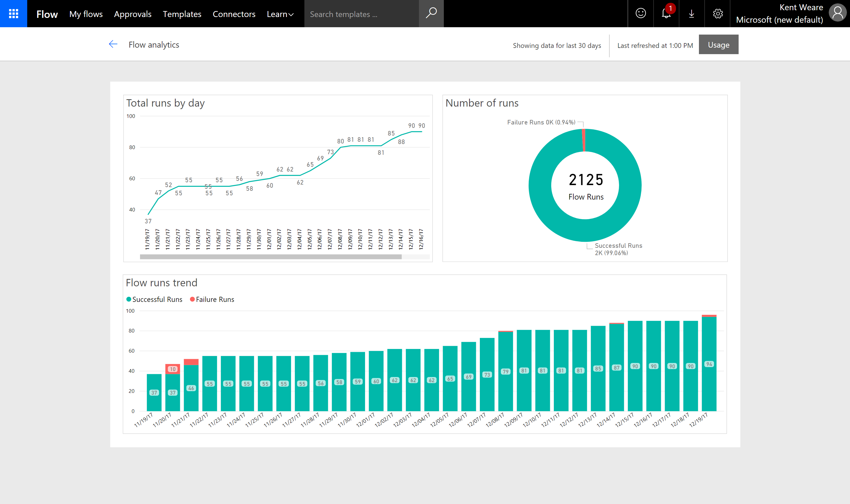
Task: Toggle Successful Runs legend filter
Action: [154, 299]
